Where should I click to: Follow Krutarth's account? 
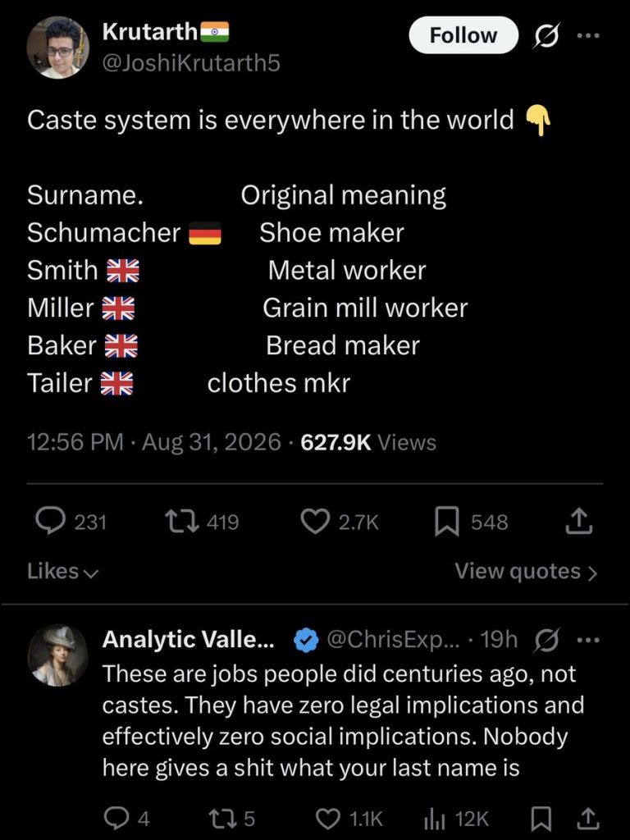pyautogui.click(x=463, y=35)
